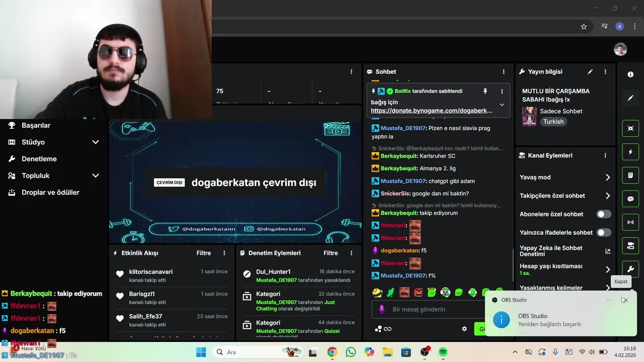Toggle the chat bubble panel icon
Image resolution: width=644 pixels, height=362 pixels.
click(x=630, y=199)
